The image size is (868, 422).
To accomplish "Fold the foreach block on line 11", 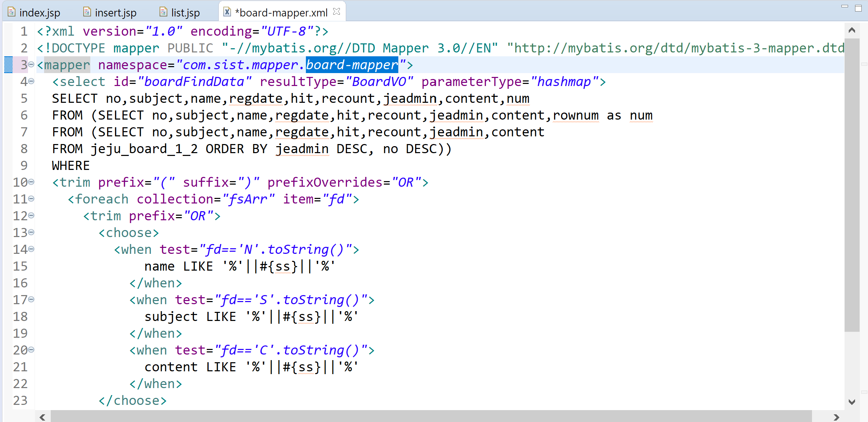I will point(31,199).
